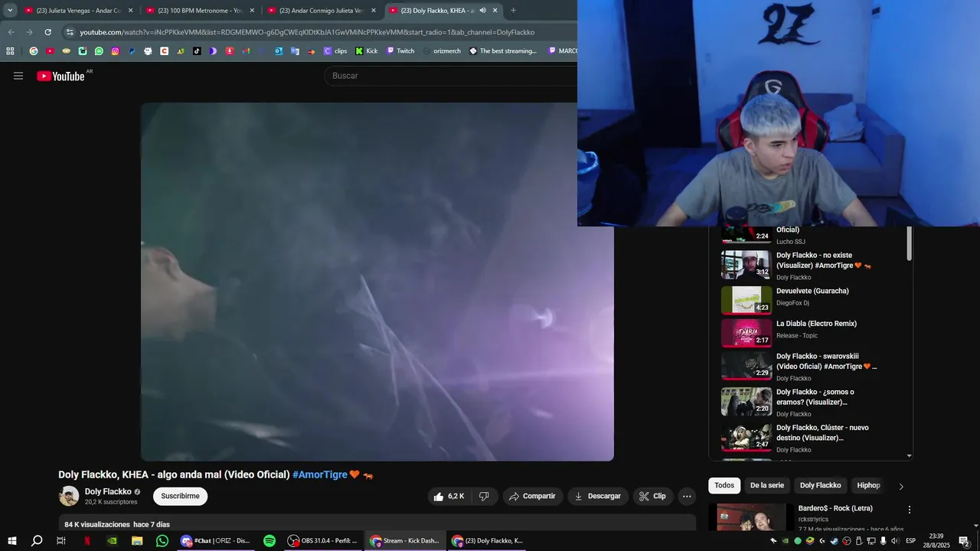
Task: Open the three-dot more actions menu under the video
Action: click(x=687, y=496)
